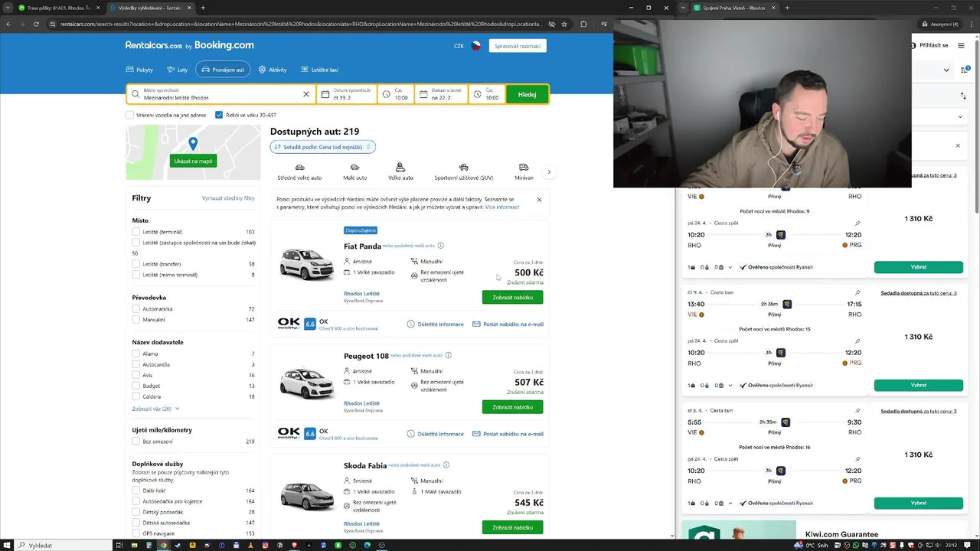Check the Letiště (mimo terminál) filter
980x551 pixels.
tap(136, 275)
